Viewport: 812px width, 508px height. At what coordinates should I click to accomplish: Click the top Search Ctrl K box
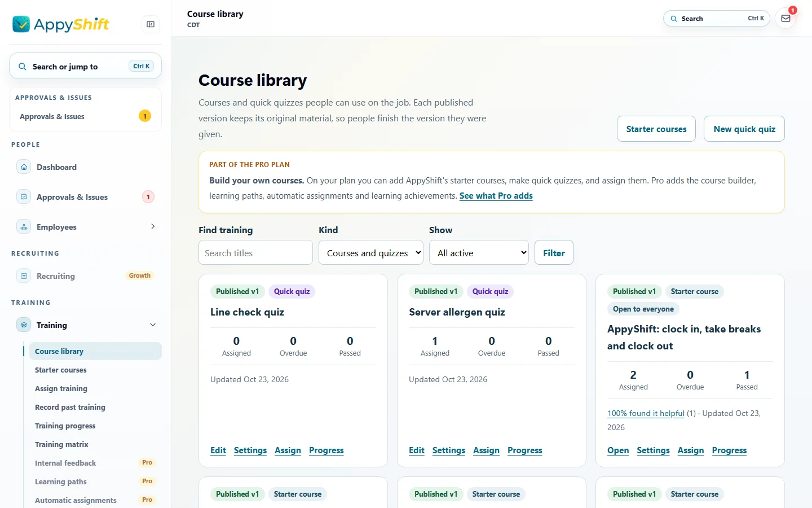coord(717,19)
